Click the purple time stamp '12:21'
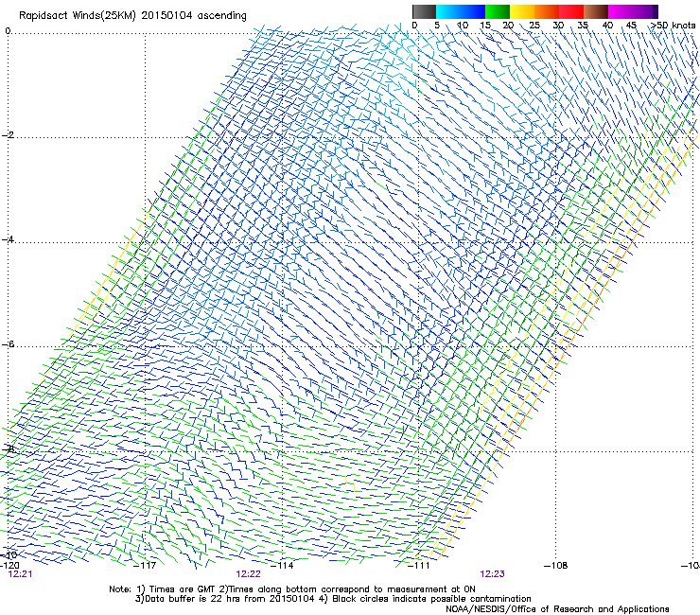Viewport: 700px width, 615px height. coord(20,574)
